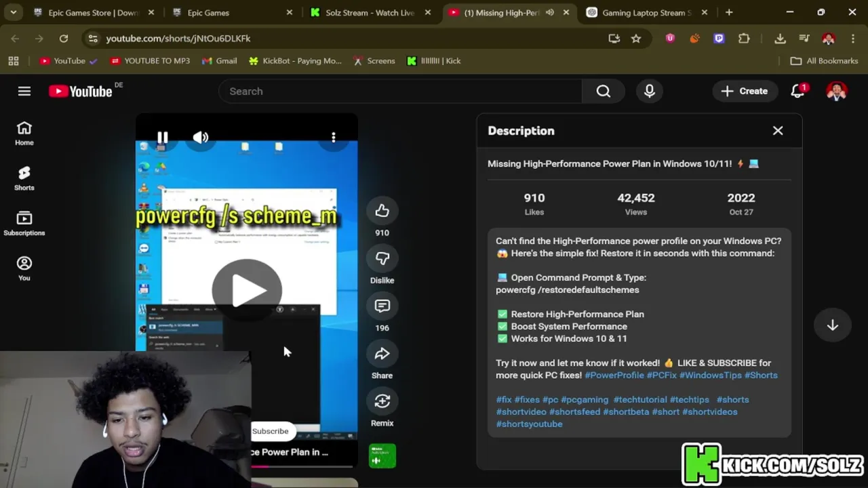Click #WindowsTips hashtag
This screenshot has width=868, height=488.
pos(711,375)
